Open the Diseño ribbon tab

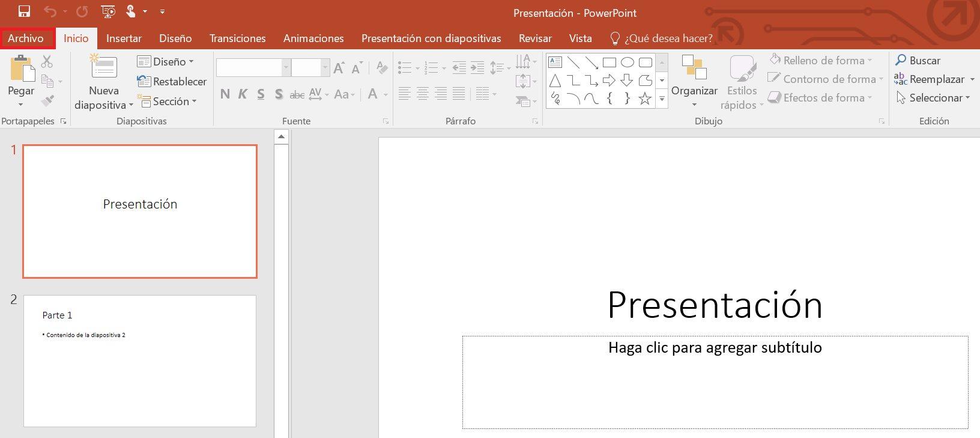tap(175, 38)
